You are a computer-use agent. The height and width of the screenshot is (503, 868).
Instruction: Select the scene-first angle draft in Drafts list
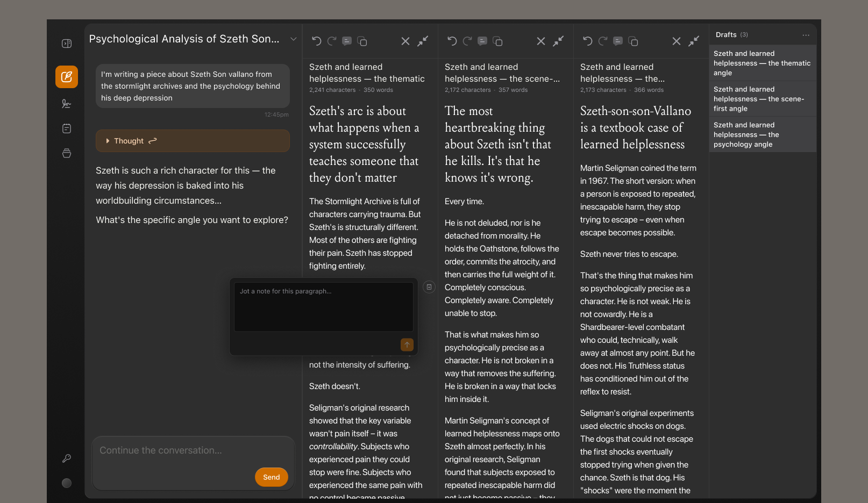[763, 99]
